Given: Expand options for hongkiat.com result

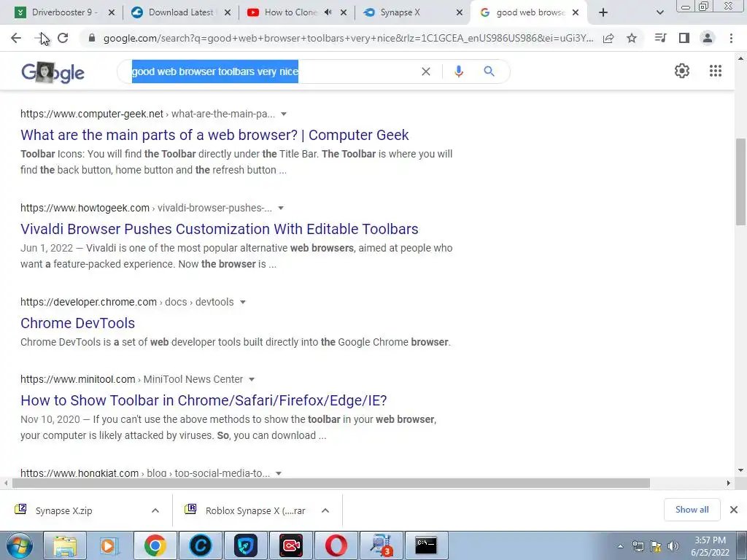Looking at the screenshot, I should pyautogui.click(x=279, y=473).
